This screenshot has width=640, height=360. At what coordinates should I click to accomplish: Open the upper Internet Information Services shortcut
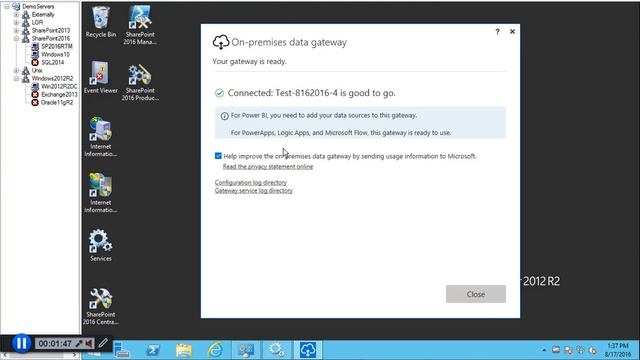100,137
